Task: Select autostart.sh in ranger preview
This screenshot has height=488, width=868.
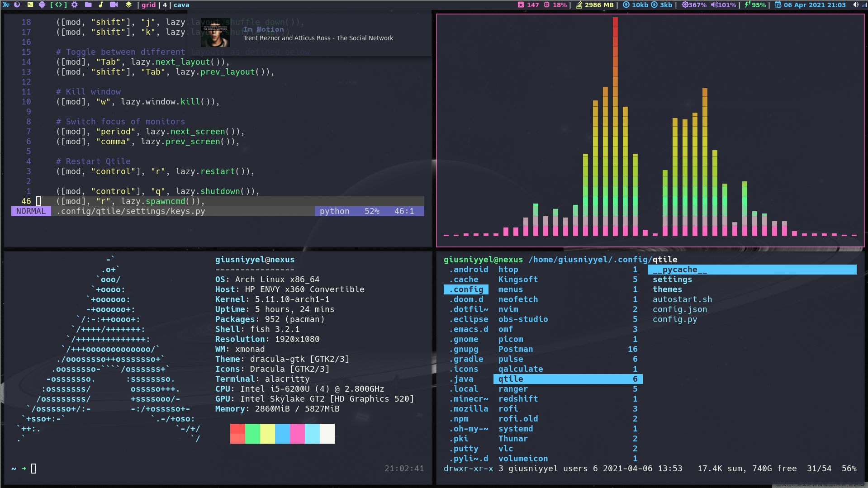Action: 682,299
